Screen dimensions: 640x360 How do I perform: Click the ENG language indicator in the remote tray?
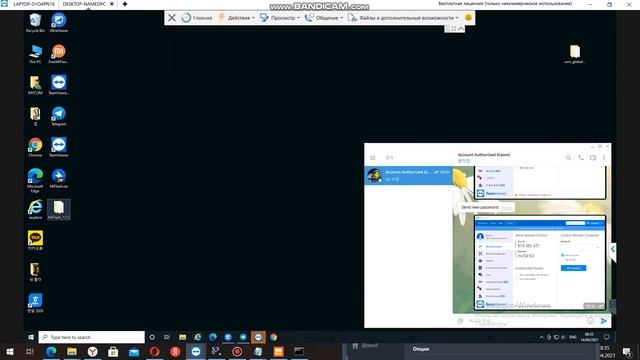click(573, 338)
